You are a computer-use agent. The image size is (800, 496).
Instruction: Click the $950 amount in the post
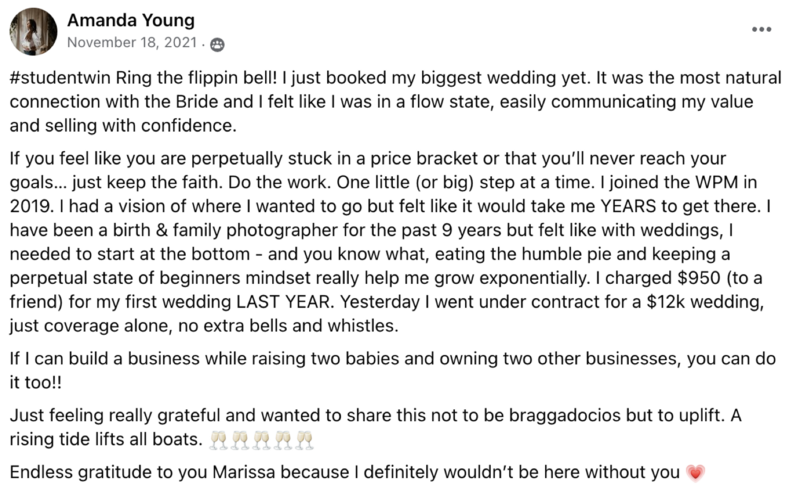(698, 278)
